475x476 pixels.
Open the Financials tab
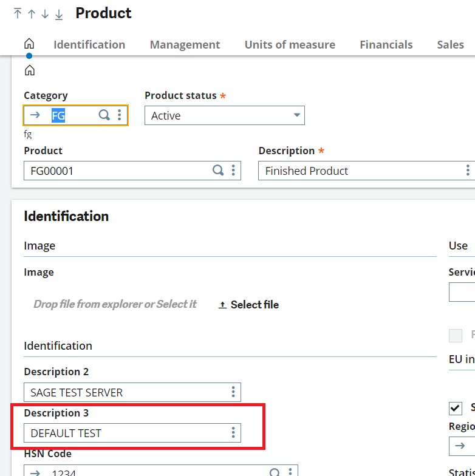(386, 44)
